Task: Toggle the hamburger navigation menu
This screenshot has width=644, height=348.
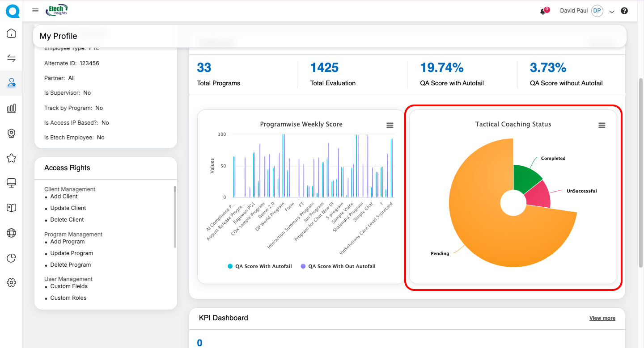Action: coord(35,11)
